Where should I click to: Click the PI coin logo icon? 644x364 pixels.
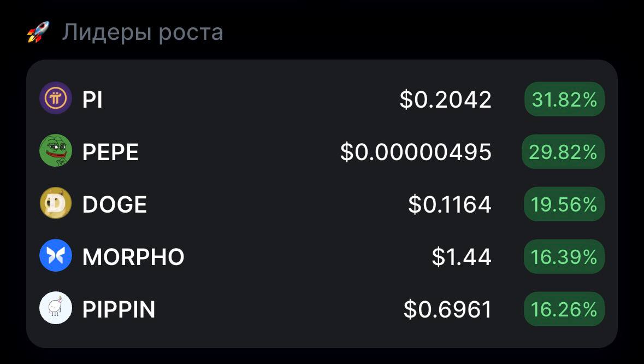coord(56,99)
